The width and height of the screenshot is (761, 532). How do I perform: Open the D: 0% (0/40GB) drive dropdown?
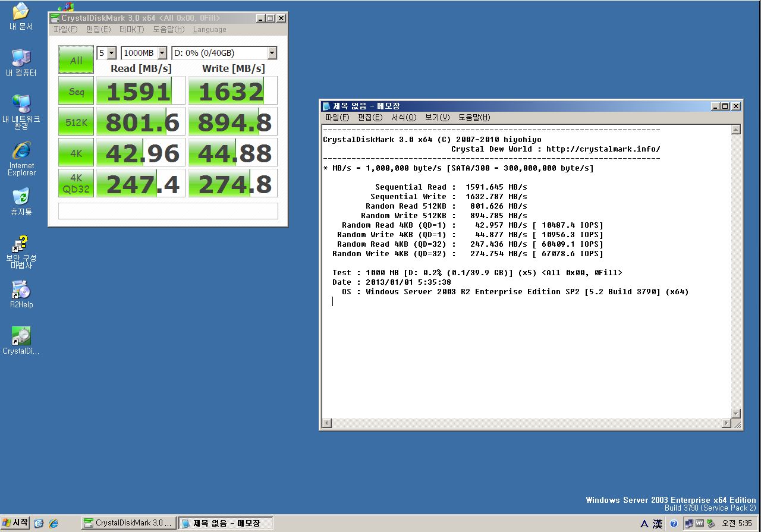(x=224, y=53)
